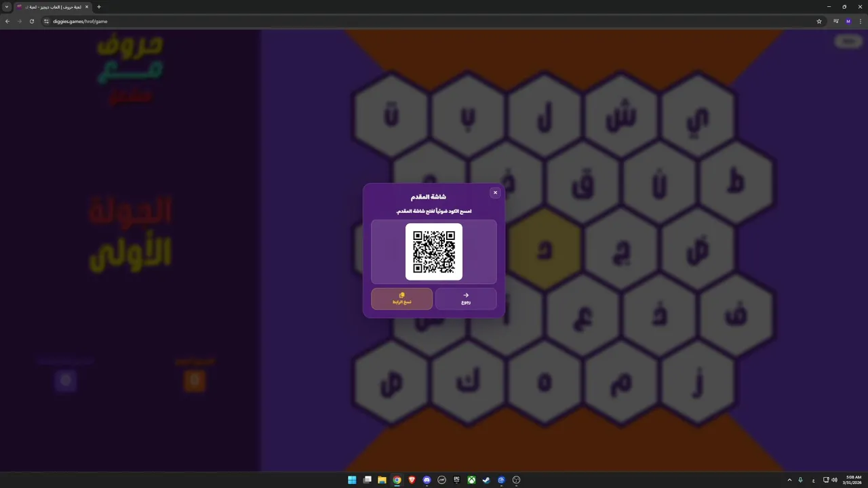The height and width of the screenshot is (488, 868).
Task: Select the ل hexagon tile
Action: coord(545,117)
